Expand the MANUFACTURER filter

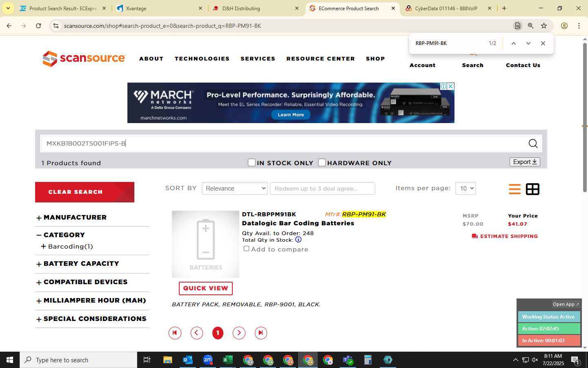click(x=39, y=218)
